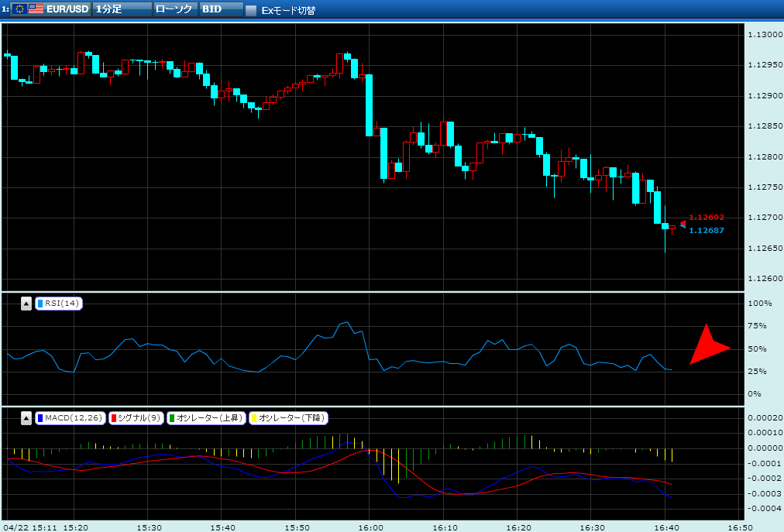784x532 pixels.
Task: Open the BID price type dropdown
Action: (222, 9)
